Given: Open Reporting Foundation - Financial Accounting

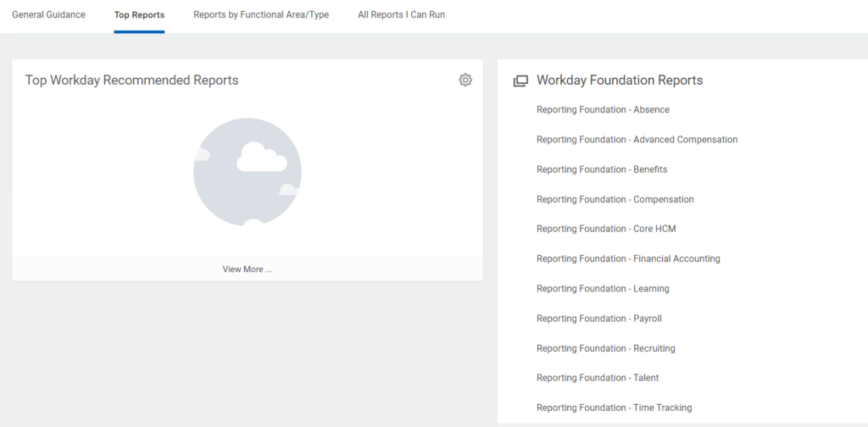Looking at the screenshot, I should click(x=628, y=258).
